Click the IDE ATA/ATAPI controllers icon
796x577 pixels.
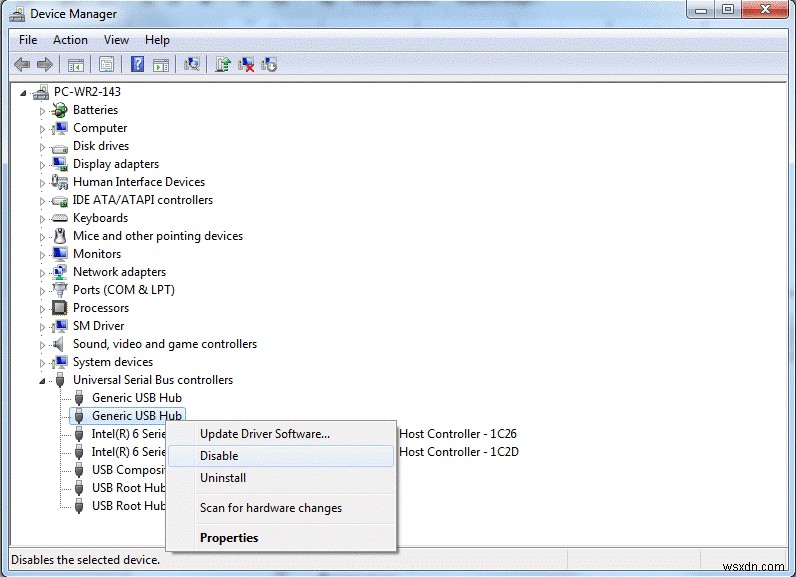coord(59,200)
